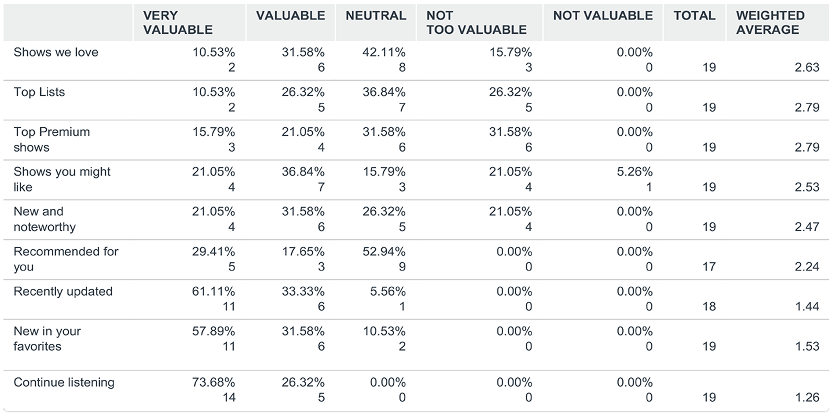This screenshot has height=417, width=834.
Task: Click the TOTAL column header
Action: click(x=694, y=16)
